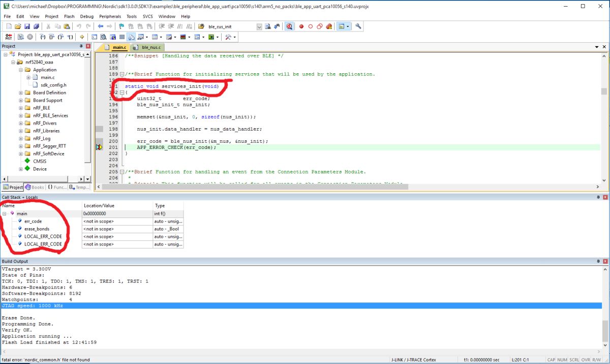Toggle the Call Stack Window icon

(131, 37)
